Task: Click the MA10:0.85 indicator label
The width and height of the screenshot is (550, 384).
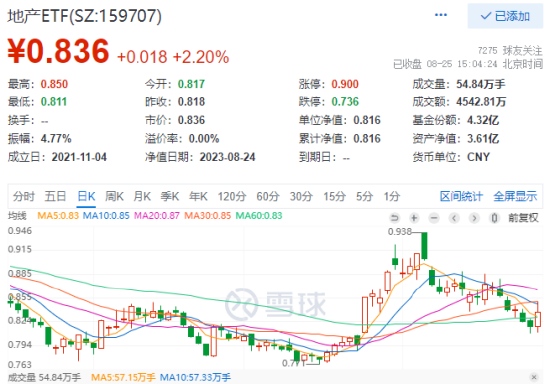Action: click(106, 216)
